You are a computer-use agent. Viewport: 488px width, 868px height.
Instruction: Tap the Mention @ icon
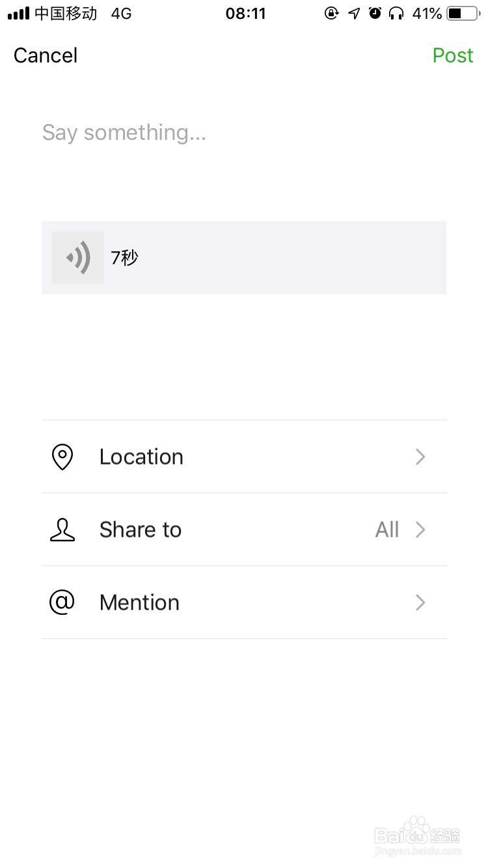tap(62, 603)
